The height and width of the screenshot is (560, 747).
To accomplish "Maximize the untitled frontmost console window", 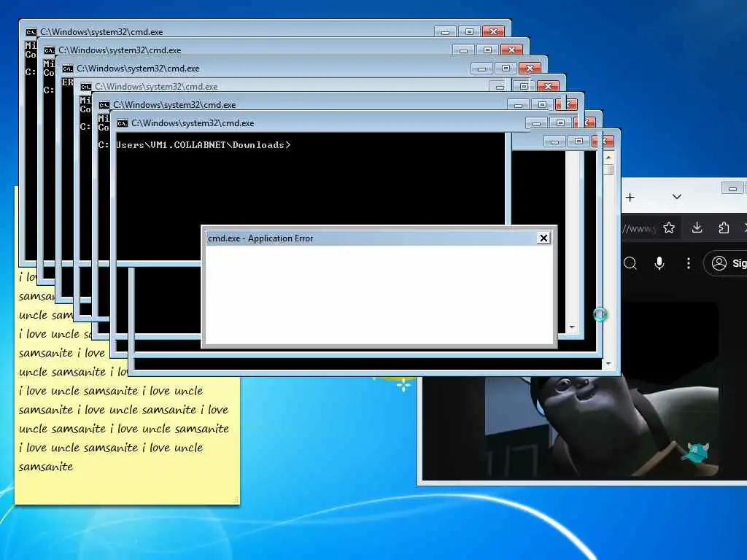I will [x=578, y=141].
